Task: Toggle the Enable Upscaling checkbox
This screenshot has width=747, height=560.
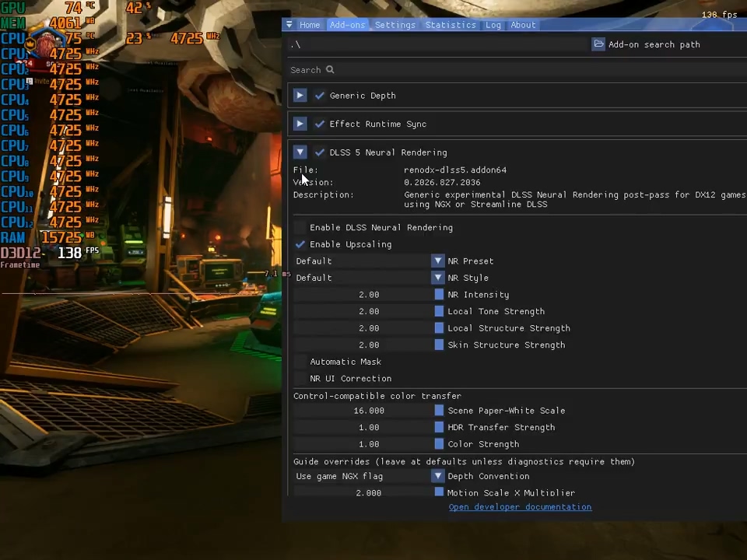Action: tap(300, 244)
